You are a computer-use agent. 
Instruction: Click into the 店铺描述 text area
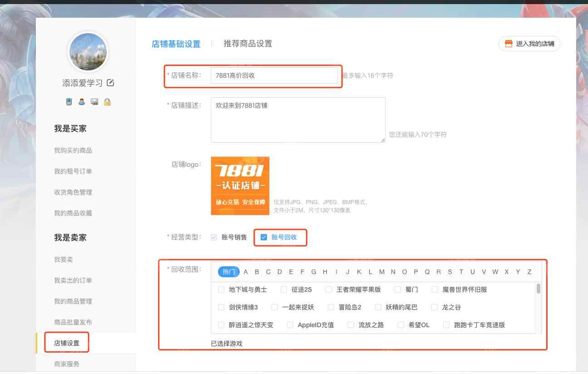click(298, 120)
